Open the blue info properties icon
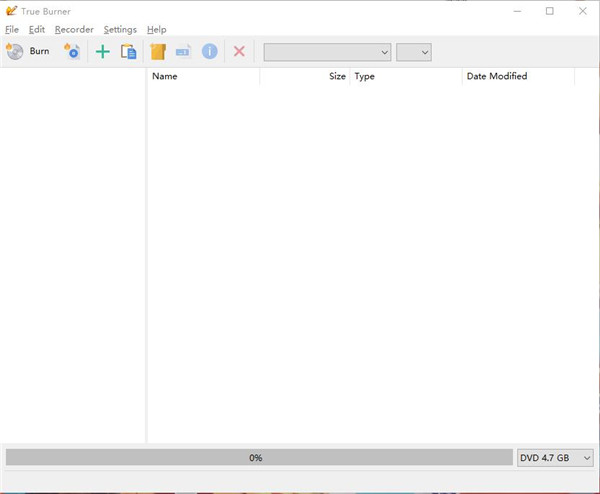 tap(209, 51)
